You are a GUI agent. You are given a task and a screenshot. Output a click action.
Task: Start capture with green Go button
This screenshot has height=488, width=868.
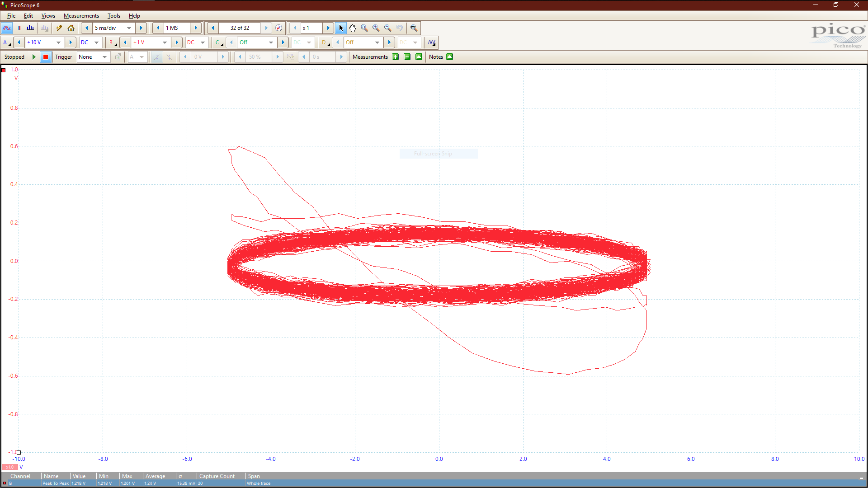click(x=34, y=57)
